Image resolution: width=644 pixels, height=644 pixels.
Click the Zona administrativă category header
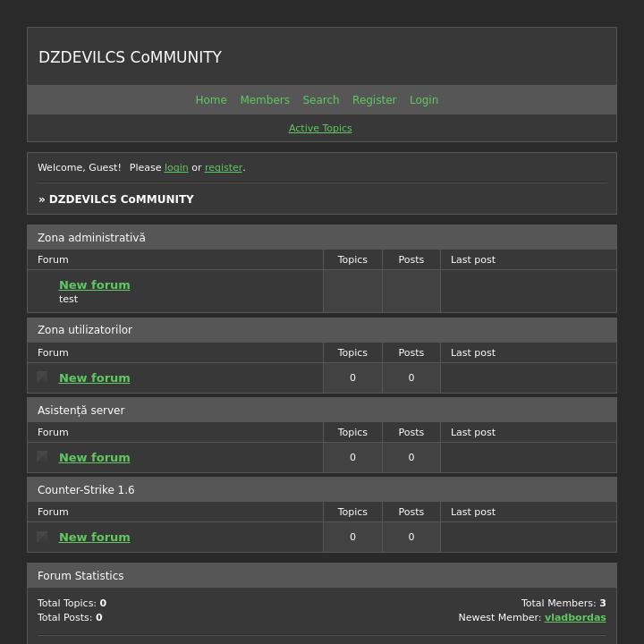pos(91,238)
